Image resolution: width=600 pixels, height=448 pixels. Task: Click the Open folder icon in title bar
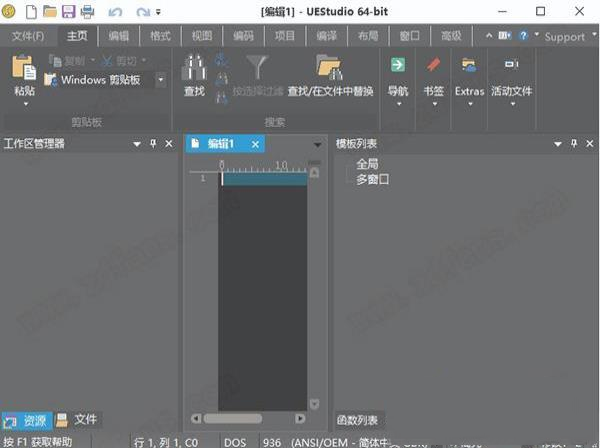pos(49,12)
